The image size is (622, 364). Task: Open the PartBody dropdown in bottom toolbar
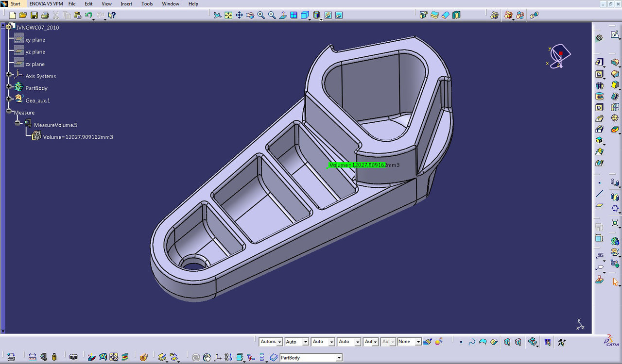pos(339,358)
